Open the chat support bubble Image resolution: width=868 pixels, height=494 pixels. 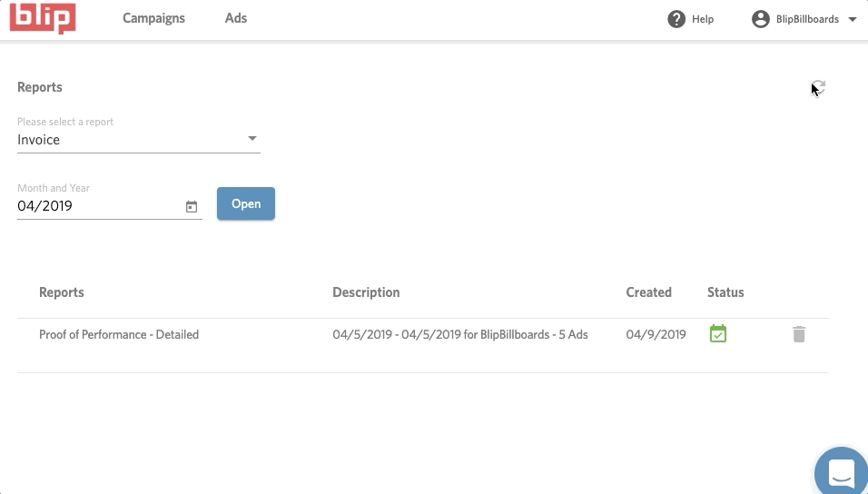[841, 472]
